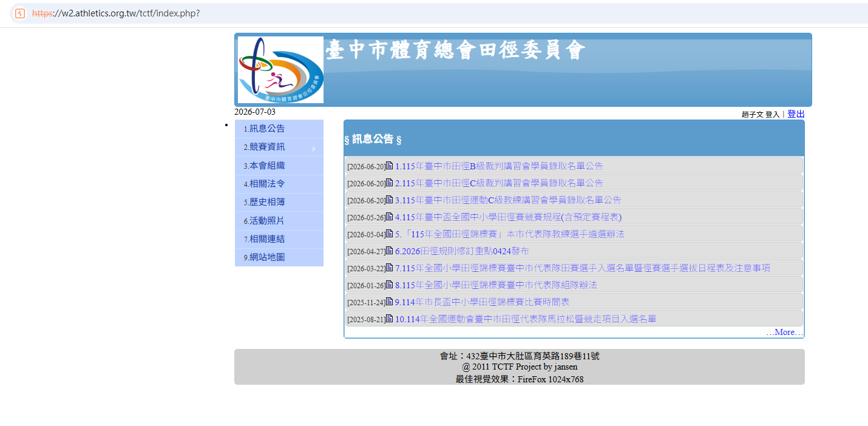Viewport: 868px width, 426px height.
Task: Open 115年臺中市田徑C級裁判講習會學員錄取名單公告 link
Action: pos(499,183)
